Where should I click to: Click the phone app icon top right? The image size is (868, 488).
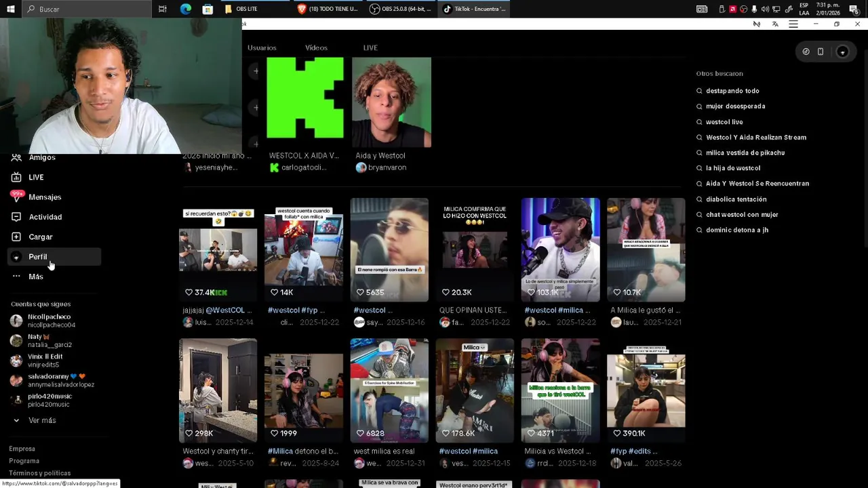click(x=821, y=52)
